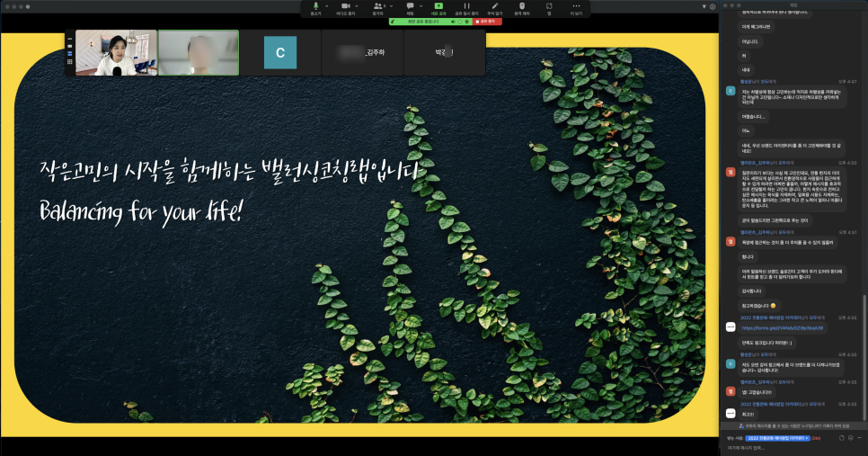
Task: Open the Participants panel icon
Action: point(378,6)
